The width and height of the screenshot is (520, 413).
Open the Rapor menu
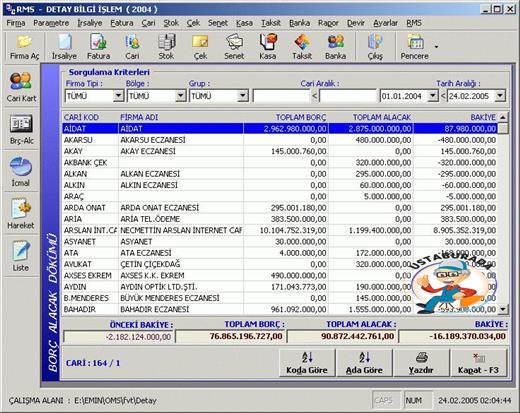(x=328, y=23)
